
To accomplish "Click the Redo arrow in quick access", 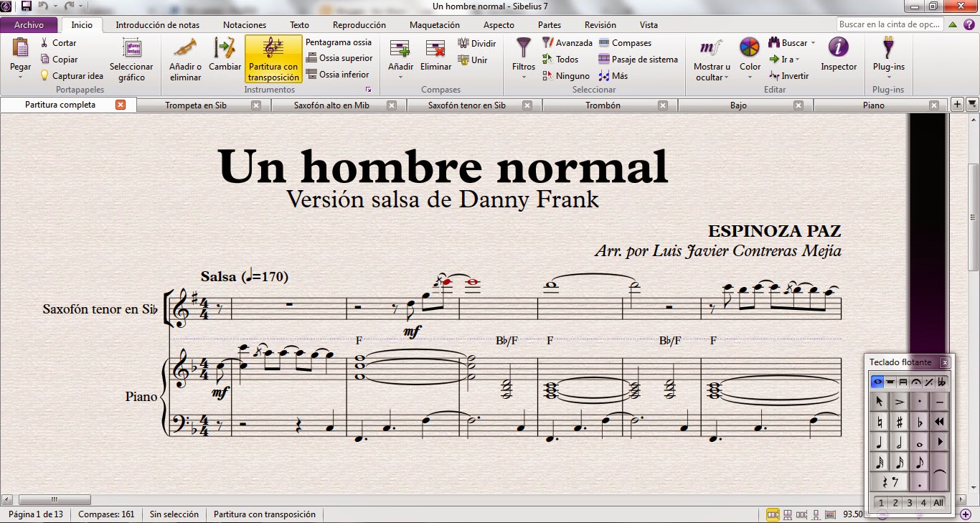I will point(70,6).
